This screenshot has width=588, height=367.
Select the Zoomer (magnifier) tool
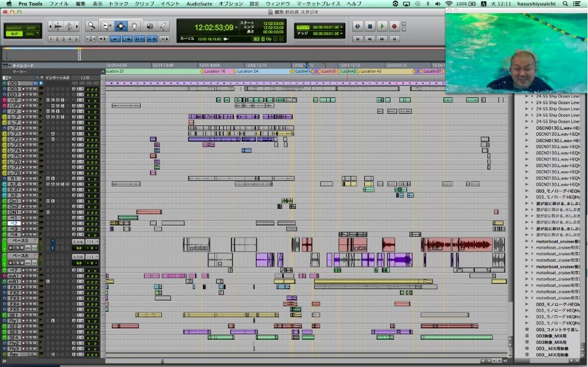(91, 26)
